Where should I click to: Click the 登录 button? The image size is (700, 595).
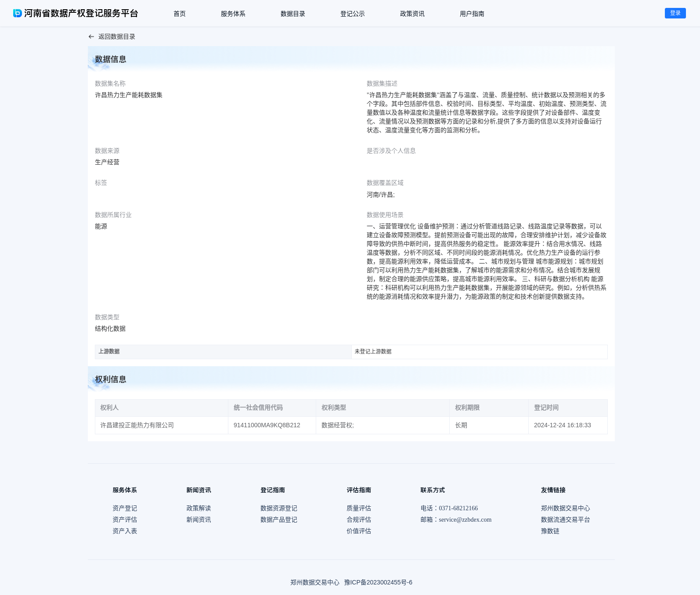pyautogui.click(x=675, y=13)
